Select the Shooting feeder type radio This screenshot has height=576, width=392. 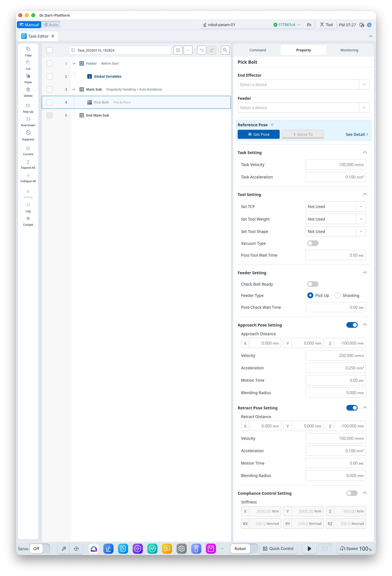[337, 295]
